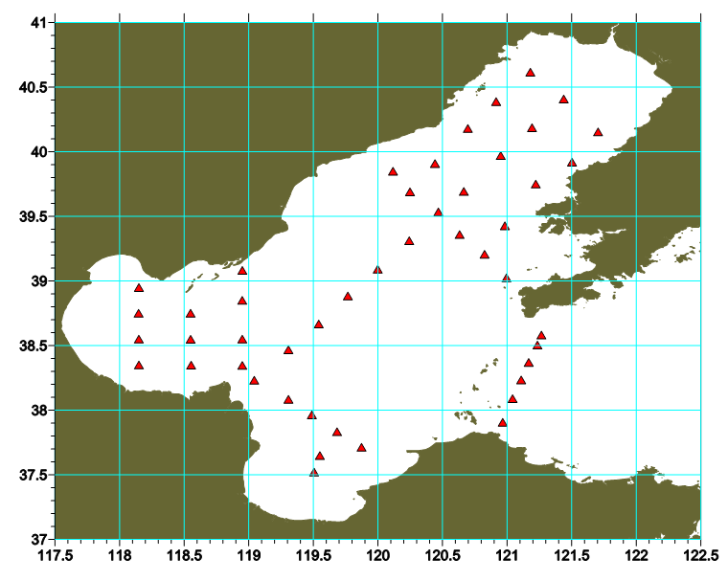728x581 pixels.
Task: Click the triangle marker near 119.85 longitude, 37.7 latitude
Action: coord(361,448)
